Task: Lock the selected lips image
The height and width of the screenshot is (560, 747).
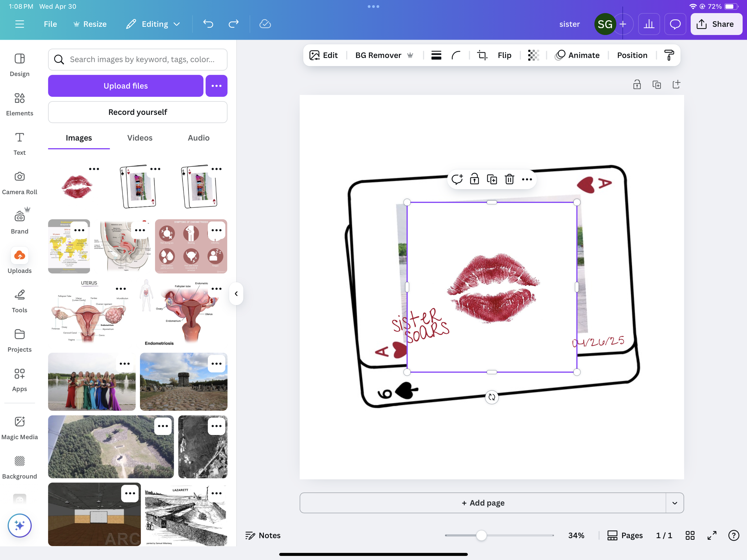Action: coord(474,179)
